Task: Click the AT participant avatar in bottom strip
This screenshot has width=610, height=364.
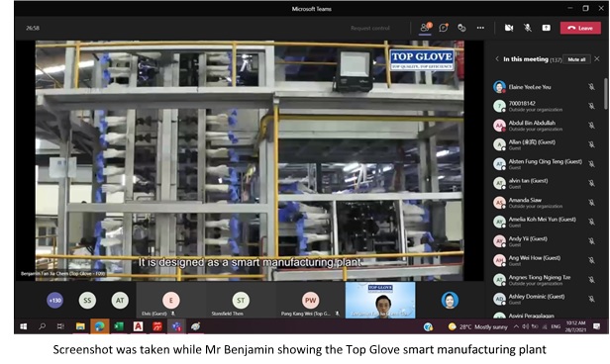Action: [x=120, y=301]
